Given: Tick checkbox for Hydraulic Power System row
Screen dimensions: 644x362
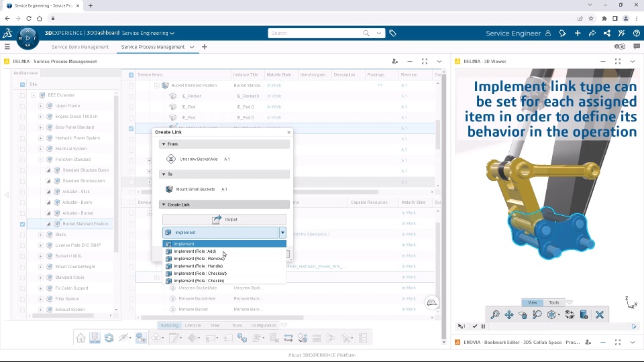Looking at the screenshot, I should pyautogui.click(x=23, y=138).
